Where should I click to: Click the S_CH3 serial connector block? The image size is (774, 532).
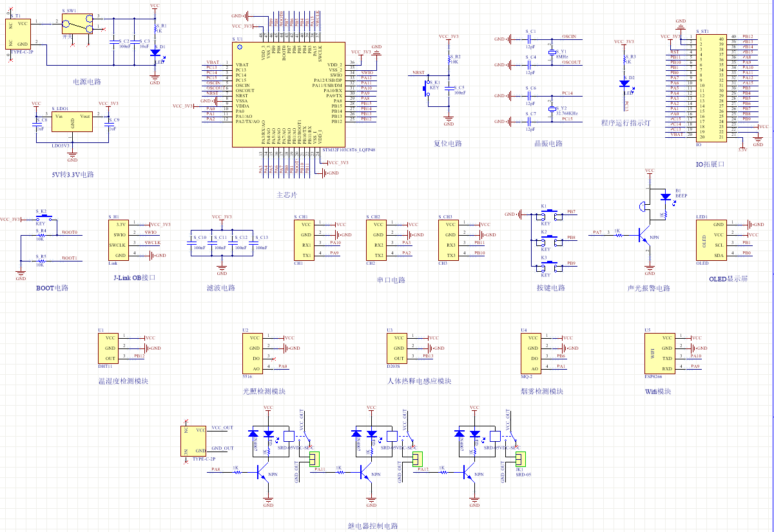[449, 240]
